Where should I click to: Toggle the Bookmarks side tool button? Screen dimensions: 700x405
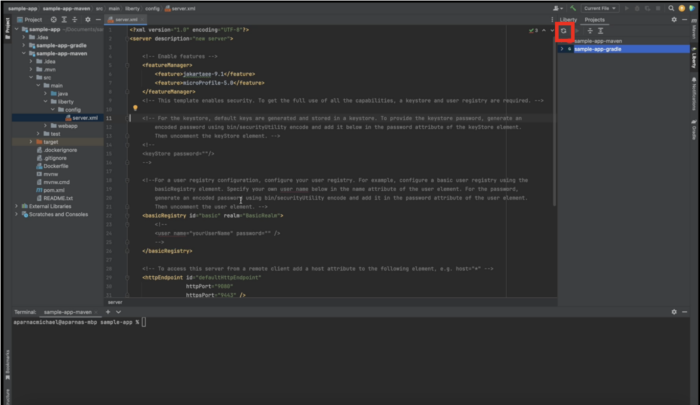pos(8,364)
